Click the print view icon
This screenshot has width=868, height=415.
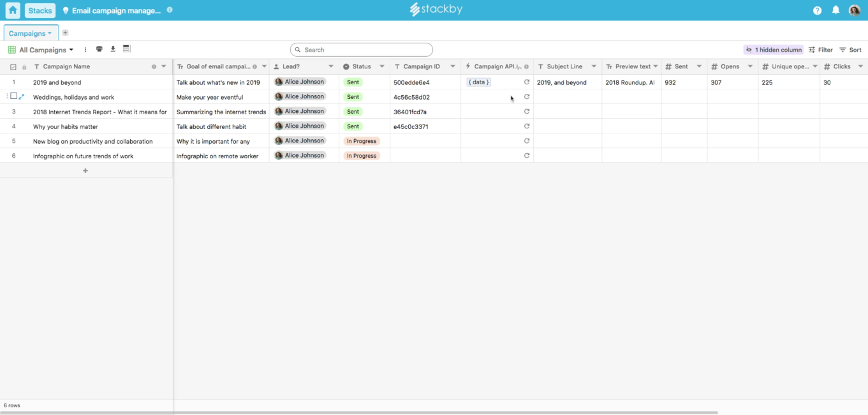(x=99, y=49)
